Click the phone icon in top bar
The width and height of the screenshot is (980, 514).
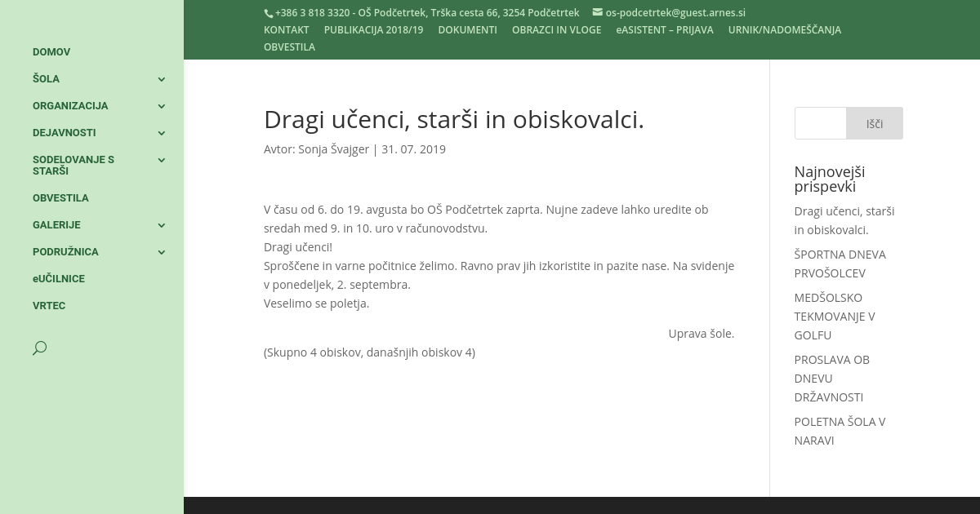268,13
